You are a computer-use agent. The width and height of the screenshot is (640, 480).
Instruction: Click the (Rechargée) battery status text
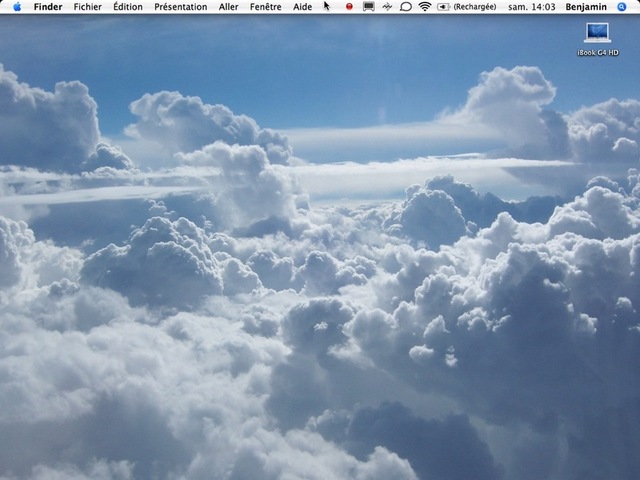(x=475, y=7)
